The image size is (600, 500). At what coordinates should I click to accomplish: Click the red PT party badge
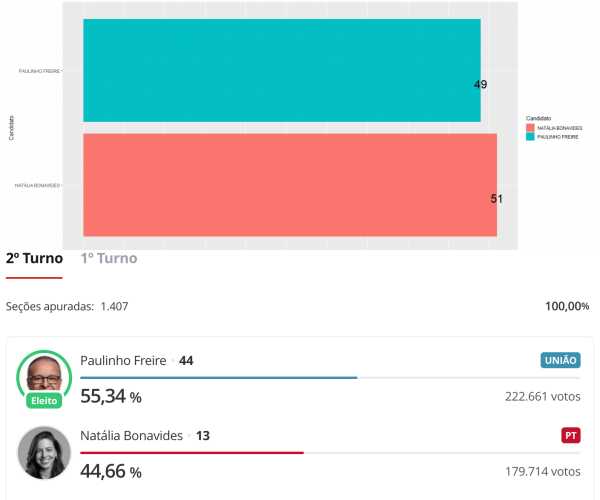click(x=571, y=436)
